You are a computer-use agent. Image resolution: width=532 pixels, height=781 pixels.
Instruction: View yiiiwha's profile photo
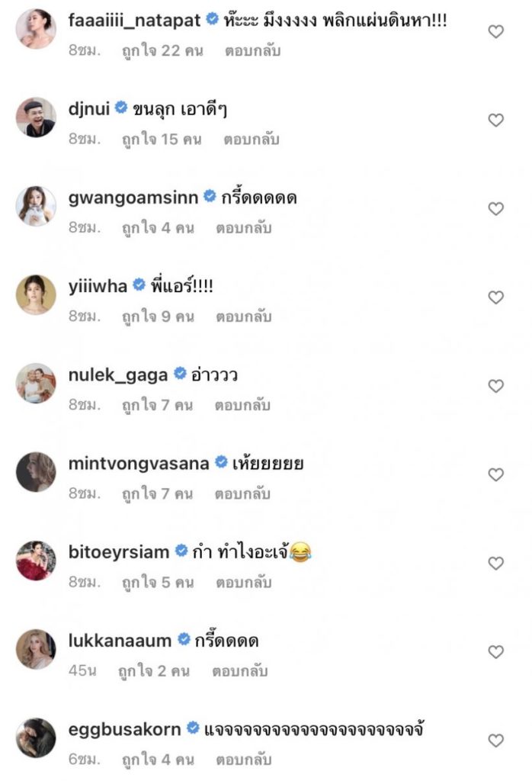coord(36,294)
